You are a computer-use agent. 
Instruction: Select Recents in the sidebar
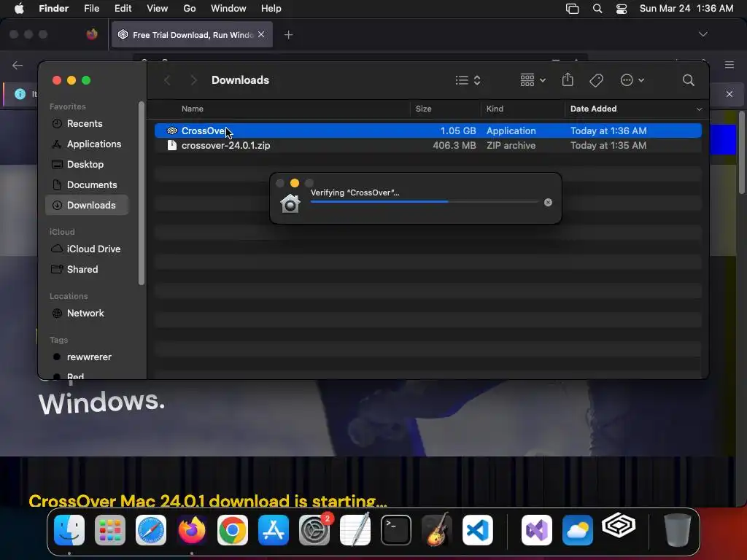(88, 123)
